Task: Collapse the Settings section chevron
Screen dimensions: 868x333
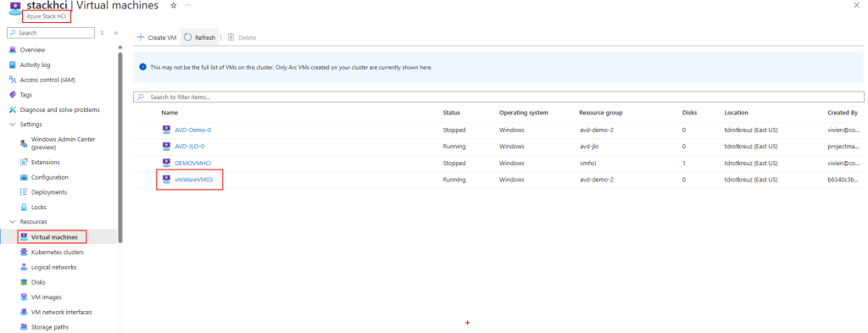Action: tap(13, 125)
